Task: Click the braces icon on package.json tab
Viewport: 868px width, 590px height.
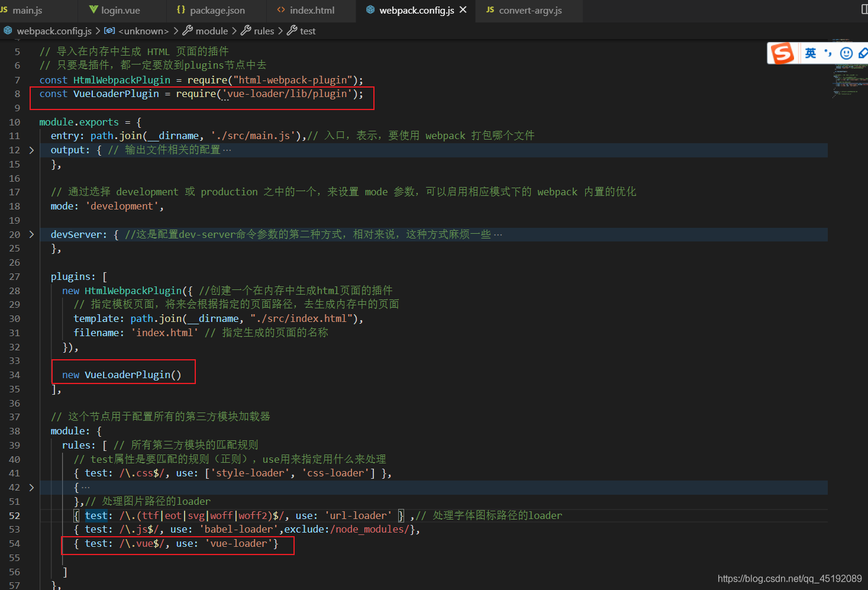Action: pyautogui.click(x=181, y=10)
